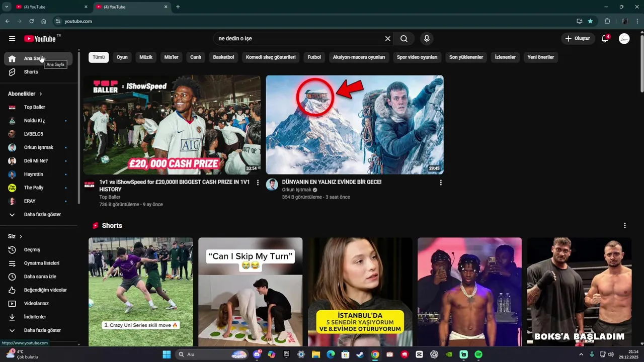Open the Deli Mi Ne? channel avatar
This screenshot has width=644, height=362.
(12, 161)
